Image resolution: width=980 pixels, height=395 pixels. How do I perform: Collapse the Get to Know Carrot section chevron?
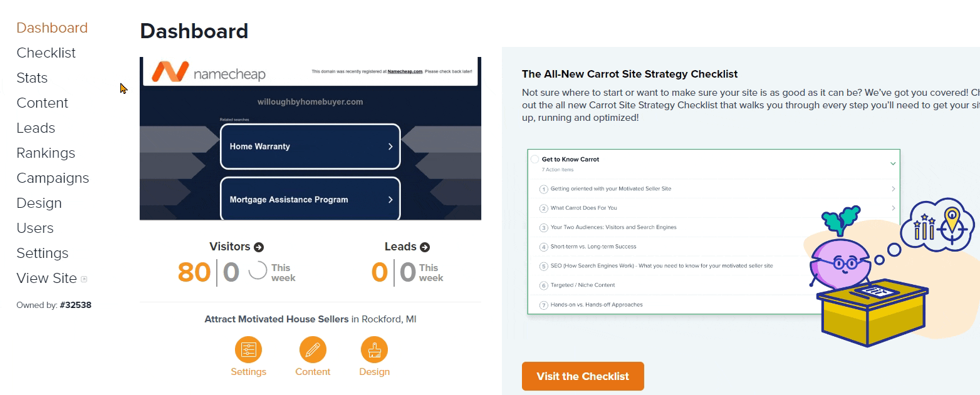(x=893, y=163)
